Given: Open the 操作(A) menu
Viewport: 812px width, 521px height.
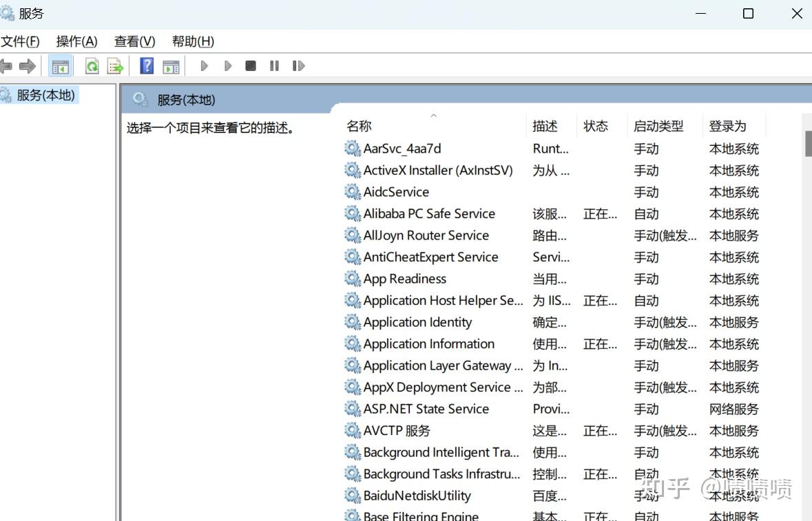Looking at the screenshot, I should click(x=76, y=41).
